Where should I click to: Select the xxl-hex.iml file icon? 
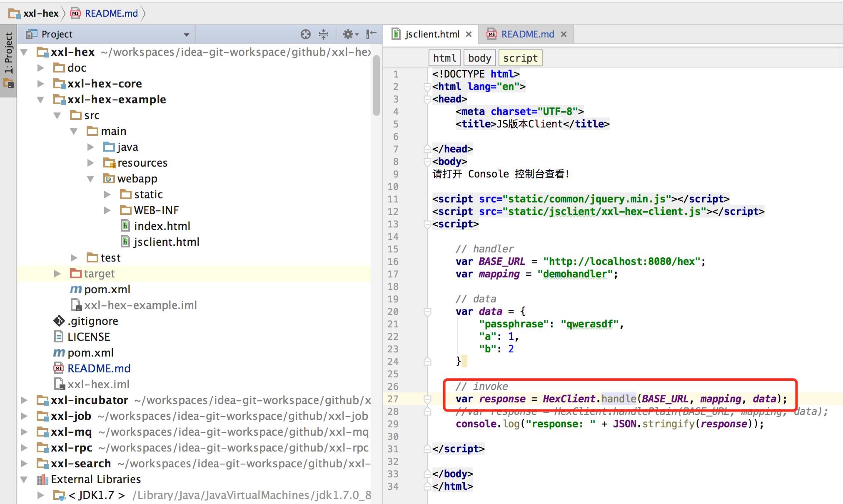[59, 384]
